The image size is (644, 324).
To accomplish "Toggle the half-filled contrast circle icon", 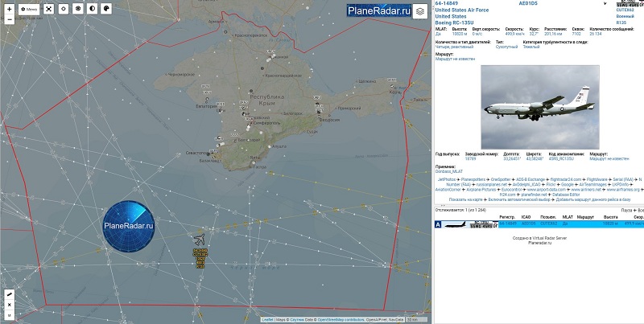I will (x=93, y=9).
